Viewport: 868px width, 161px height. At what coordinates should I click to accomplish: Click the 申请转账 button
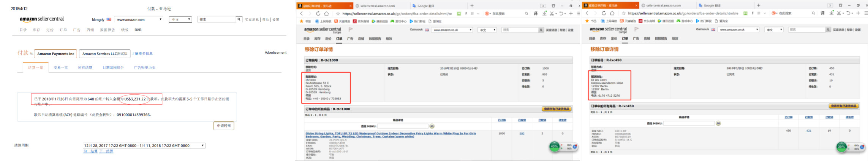tap(224, 126)
